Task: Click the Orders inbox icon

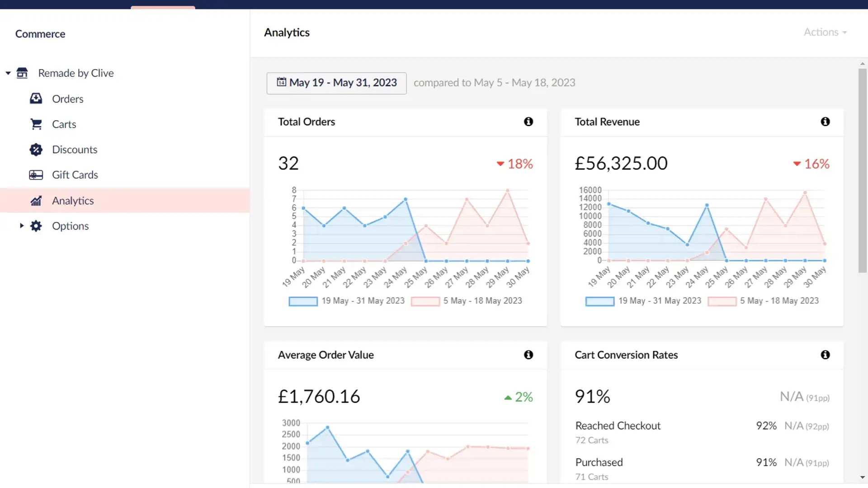Action: pos(36,99)
